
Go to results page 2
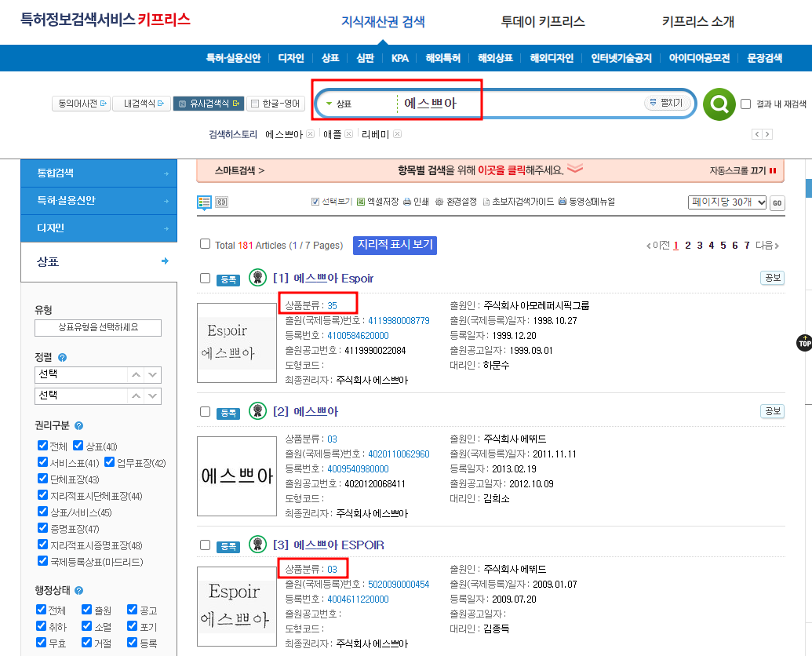[x=688, y=246]
